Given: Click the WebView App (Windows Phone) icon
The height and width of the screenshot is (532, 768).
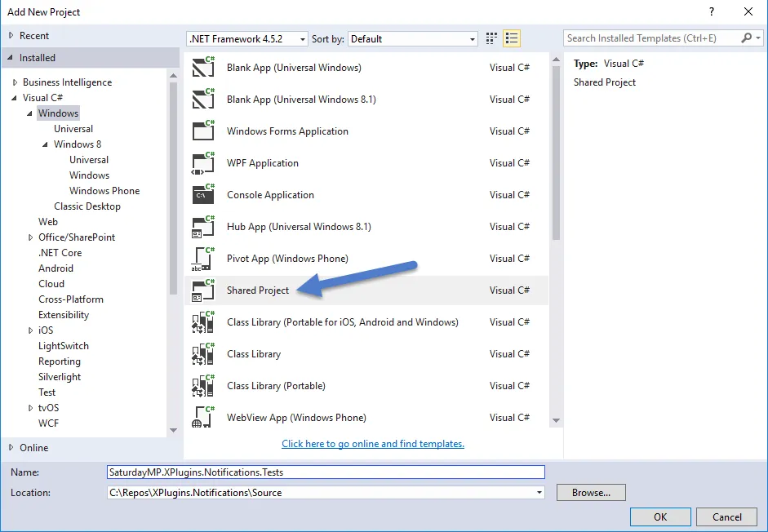Looking at the screenshot, I should 203,418.
